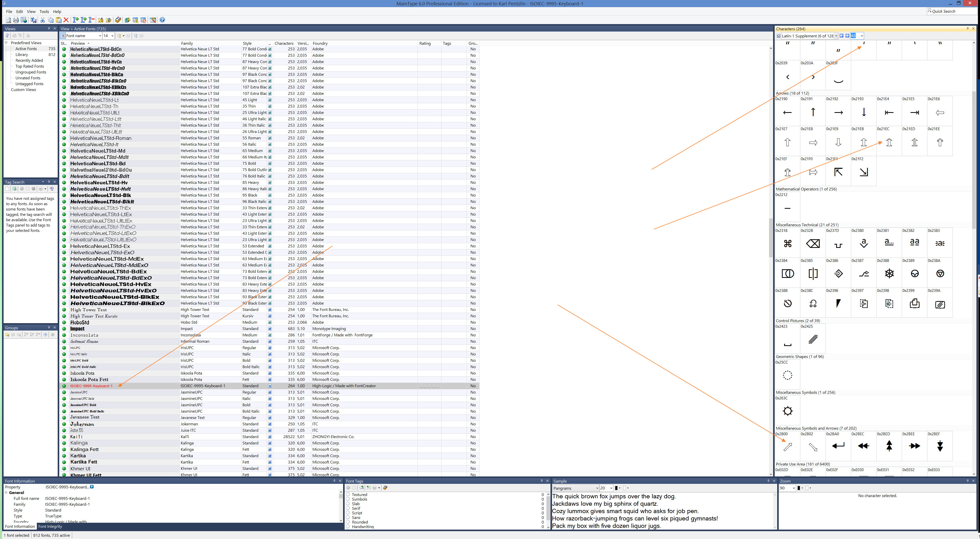Select the Command key glyph 0x2318
The width and height of the screenshot is (980, 539).
click(788, 243)
